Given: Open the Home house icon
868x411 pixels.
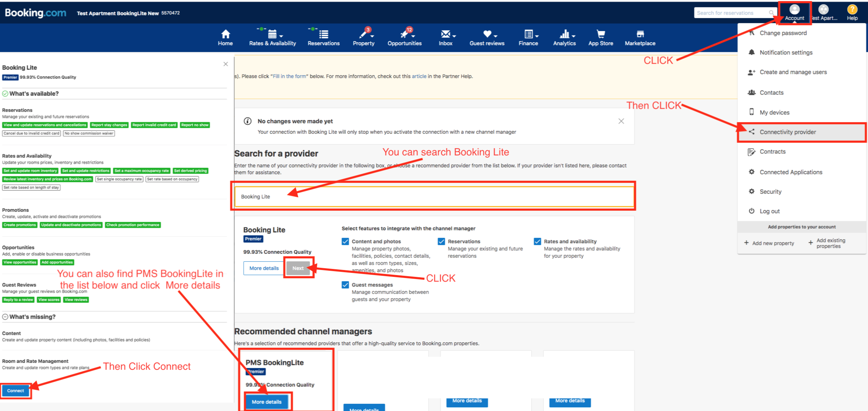Looking at the screenshot, I should point(225,34).
